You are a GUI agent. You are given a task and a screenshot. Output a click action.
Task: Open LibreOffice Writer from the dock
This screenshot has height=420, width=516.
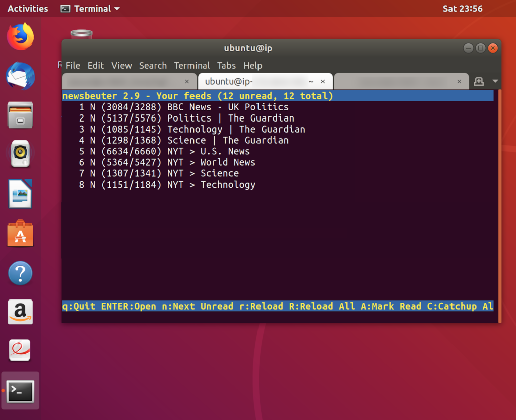pos(20,194)
